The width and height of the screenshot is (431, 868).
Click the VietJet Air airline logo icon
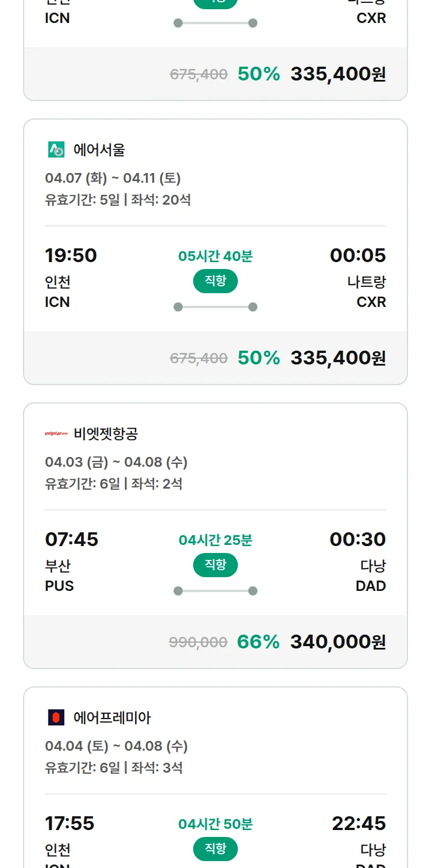pos(56,433)
